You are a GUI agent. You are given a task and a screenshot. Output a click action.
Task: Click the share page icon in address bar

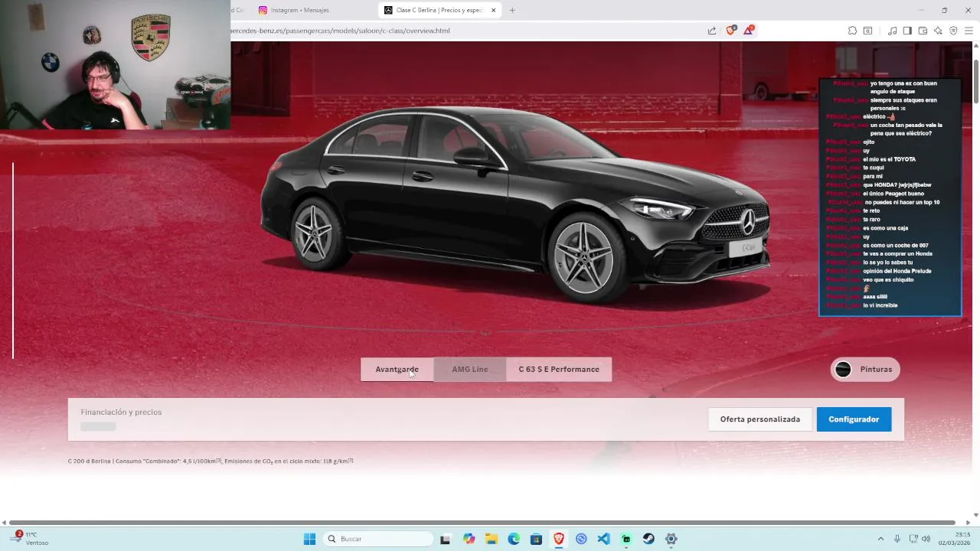click(712, 31)
